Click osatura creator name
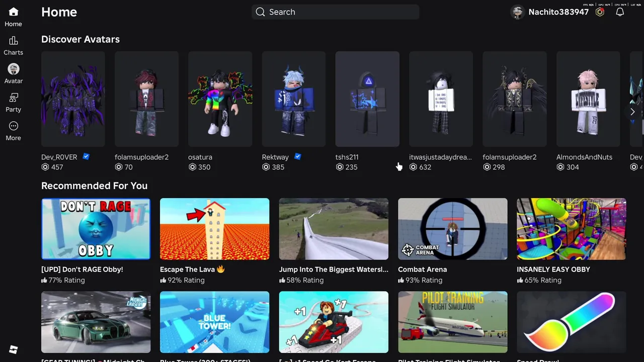Image resolution: width=644 pixels, height=362 pixels. [200, 157]
